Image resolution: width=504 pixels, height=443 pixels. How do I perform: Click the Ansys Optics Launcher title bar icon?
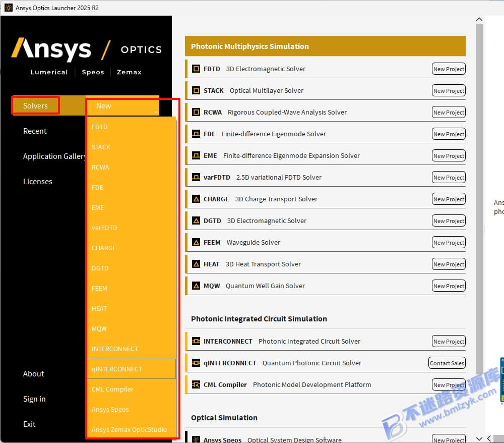9,8
